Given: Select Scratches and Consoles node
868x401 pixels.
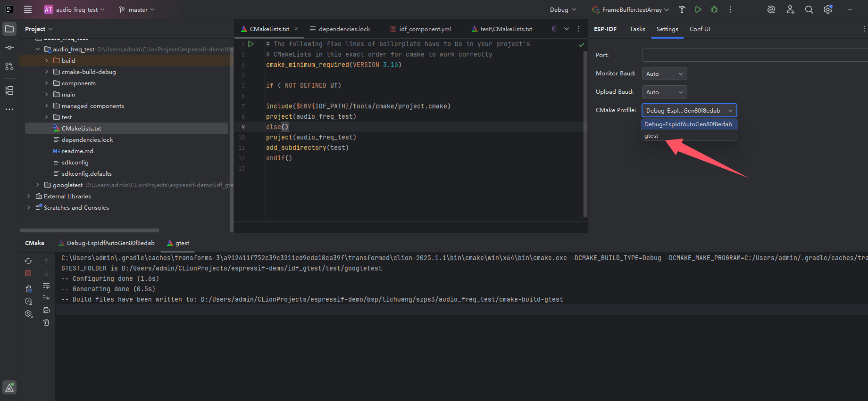Looking at the screenshot, I should (x=76, y=207).
